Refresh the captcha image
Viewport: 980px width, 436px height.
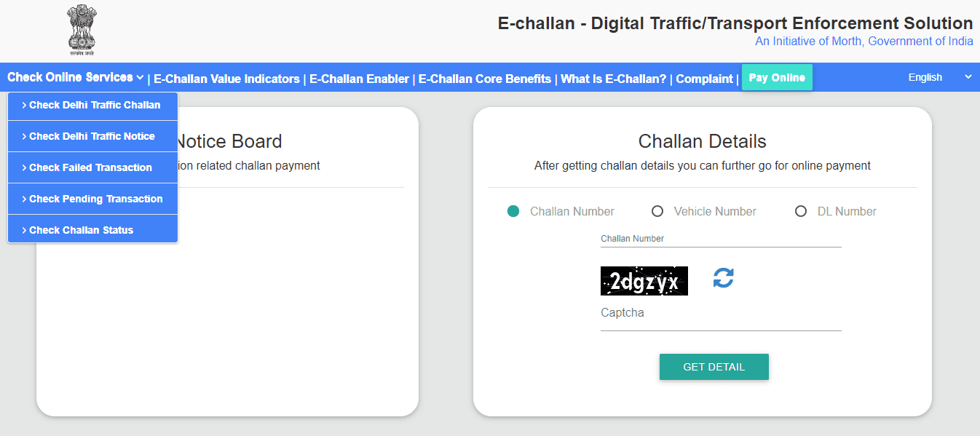click(723, 278)
